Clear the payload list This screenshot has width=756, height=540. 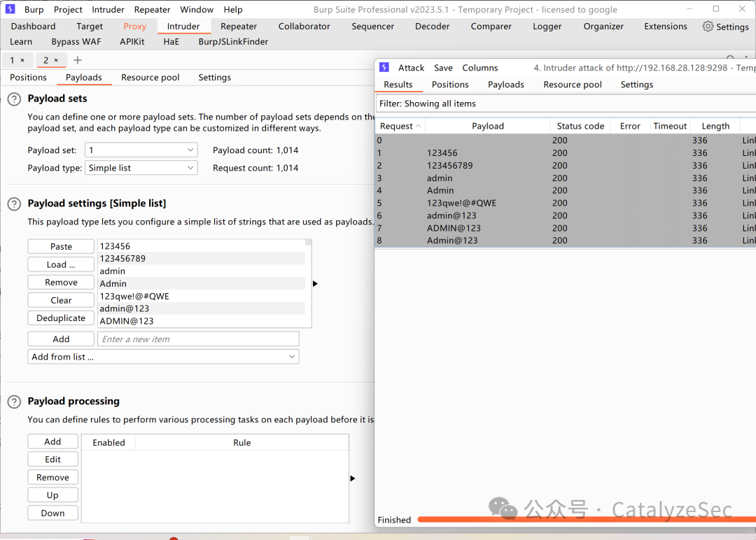[61, 300]
